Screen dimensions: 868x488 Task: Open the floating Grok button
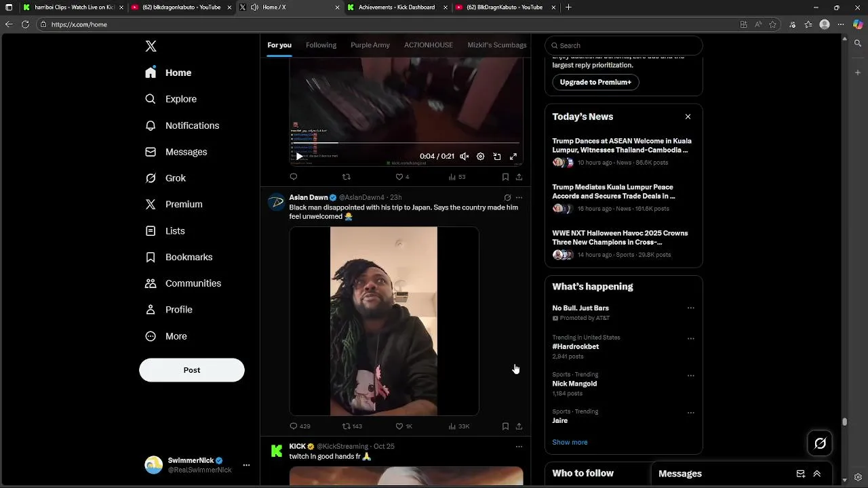click(820, 443)
